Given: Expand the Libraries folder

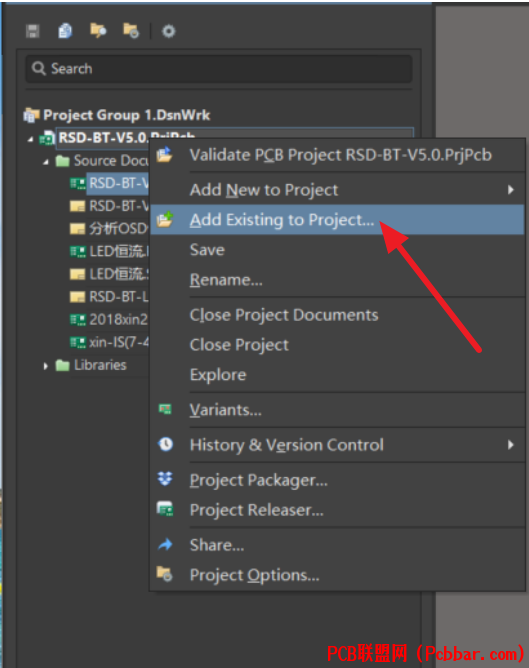Looking at the screenshot, I should point(46,366).
